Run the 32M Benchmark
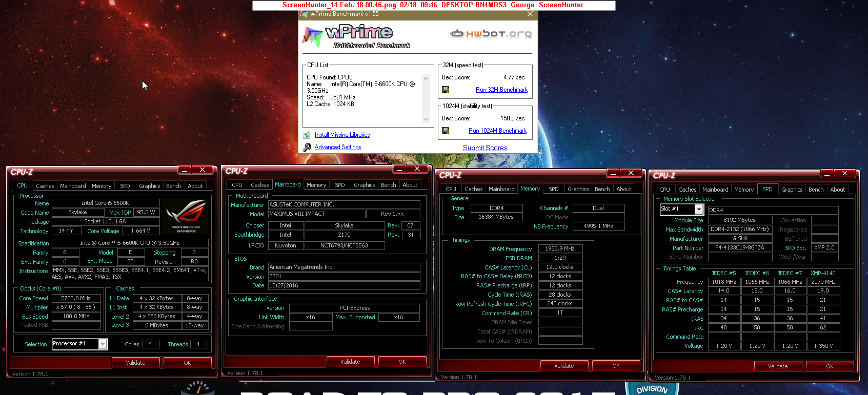868x395 pixels. click(501, 90)
